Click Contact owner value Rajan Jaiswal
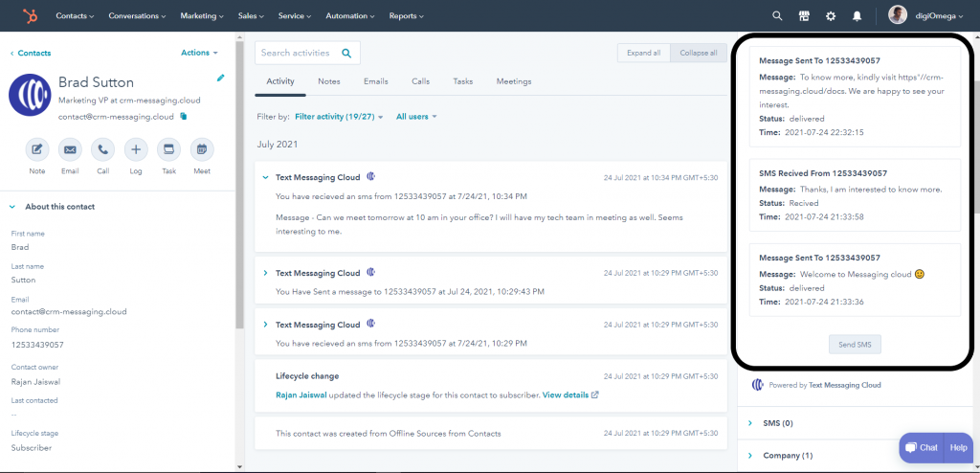980x473 pixels. 35,382
